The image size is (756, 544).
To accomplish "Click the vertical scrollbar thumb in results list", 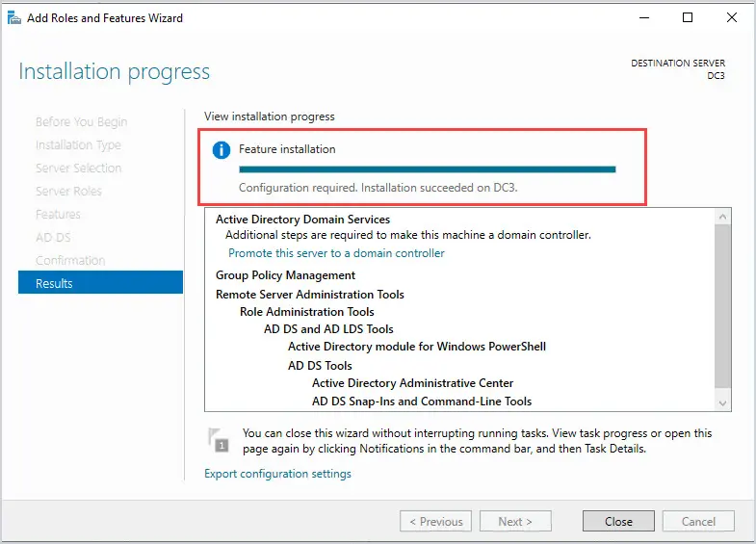I will click(x=722, y=305).
